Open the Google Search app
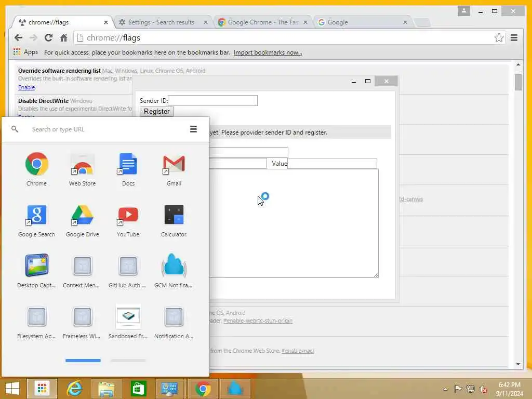The height and width of the screenshot is (399, 532). (37, 220)
